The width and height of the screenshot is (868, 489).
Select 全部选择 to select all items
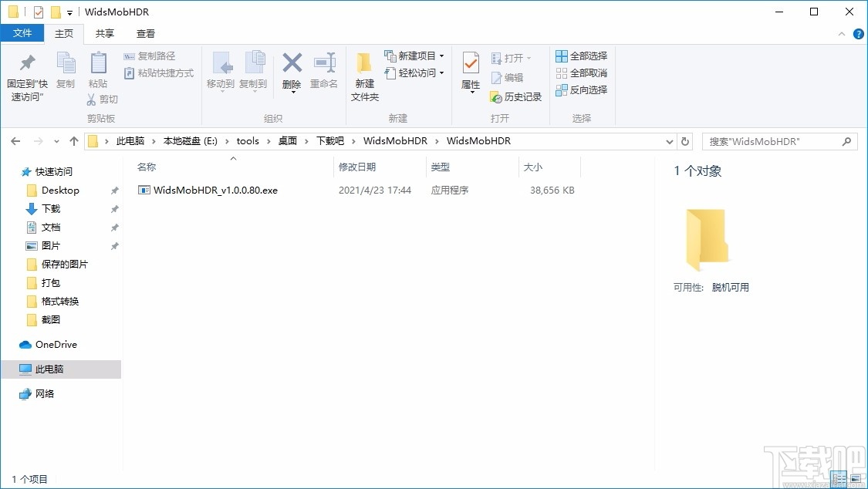pos(581,56)
